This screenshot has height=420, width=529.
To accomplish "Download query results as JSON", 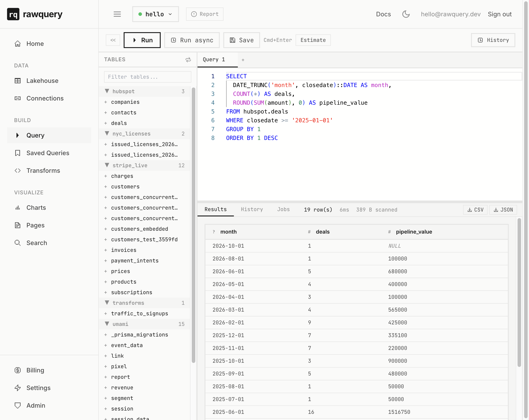I will (503, 210).
